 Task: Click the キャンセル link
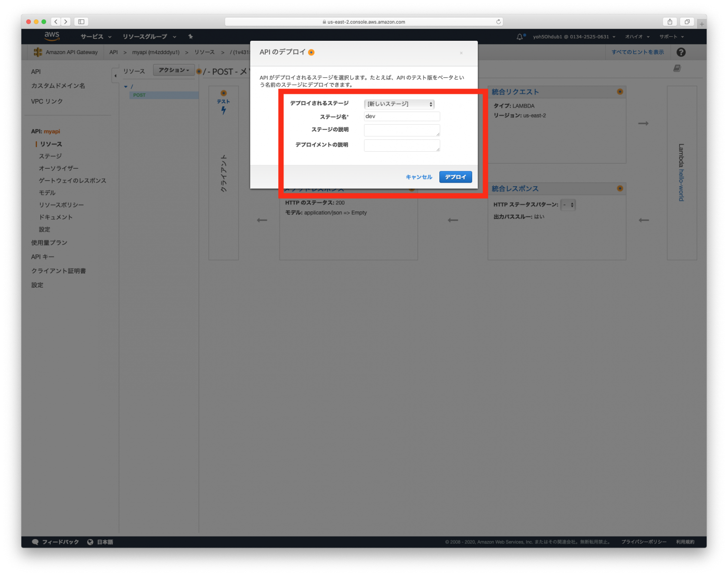pos(419,176)
